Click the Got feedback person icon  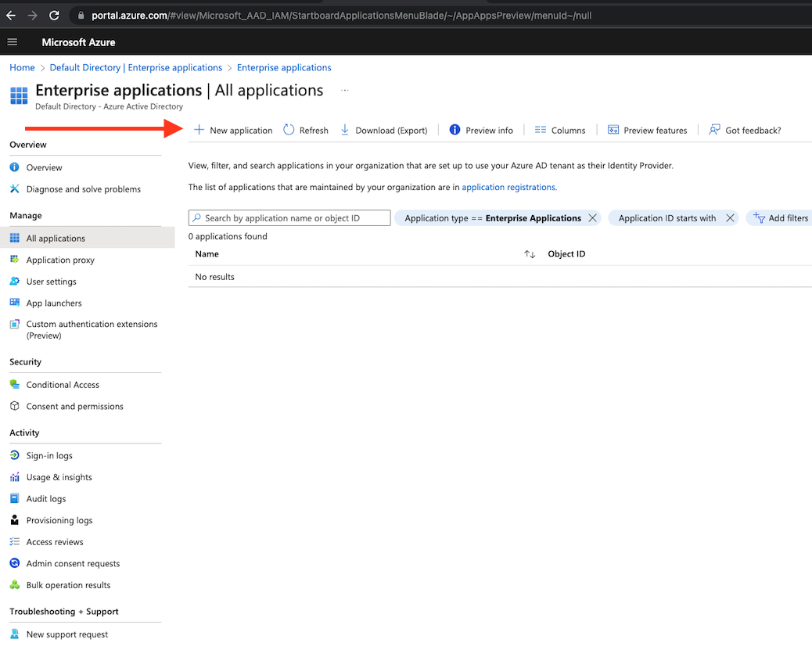click(x=715, y=130)
